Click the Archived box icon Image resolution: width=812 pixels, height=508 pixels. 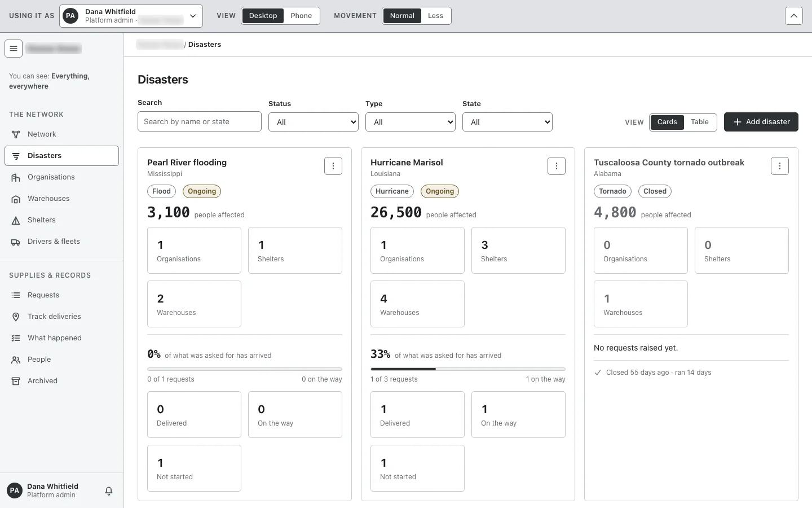click(x=16, y=381)
